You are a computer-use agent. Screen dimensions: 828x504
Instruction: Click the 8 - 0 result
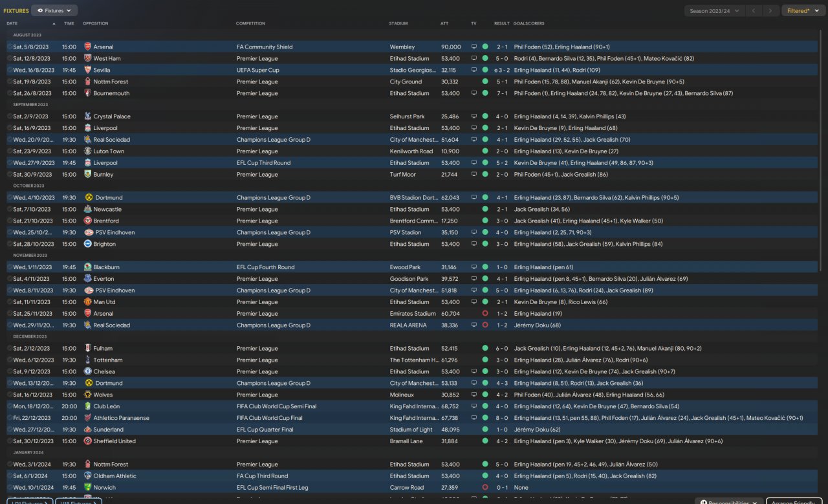(x=502, y=418)
